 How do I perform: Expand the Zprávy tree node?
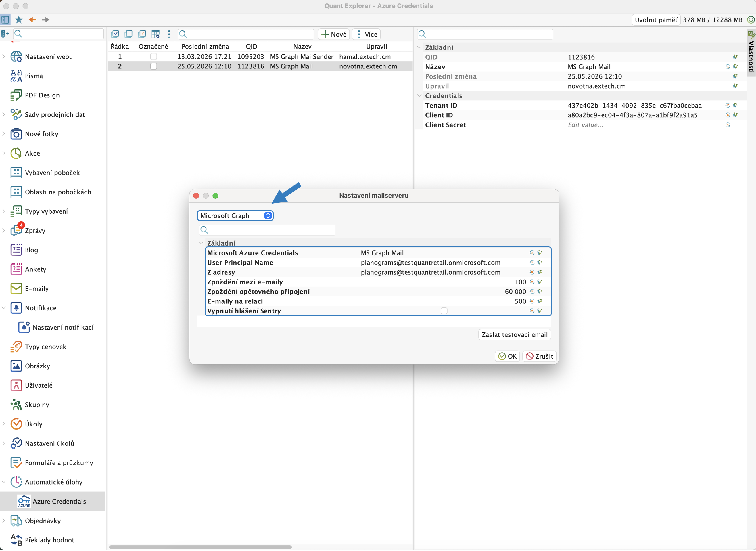(x=4, y=231)
